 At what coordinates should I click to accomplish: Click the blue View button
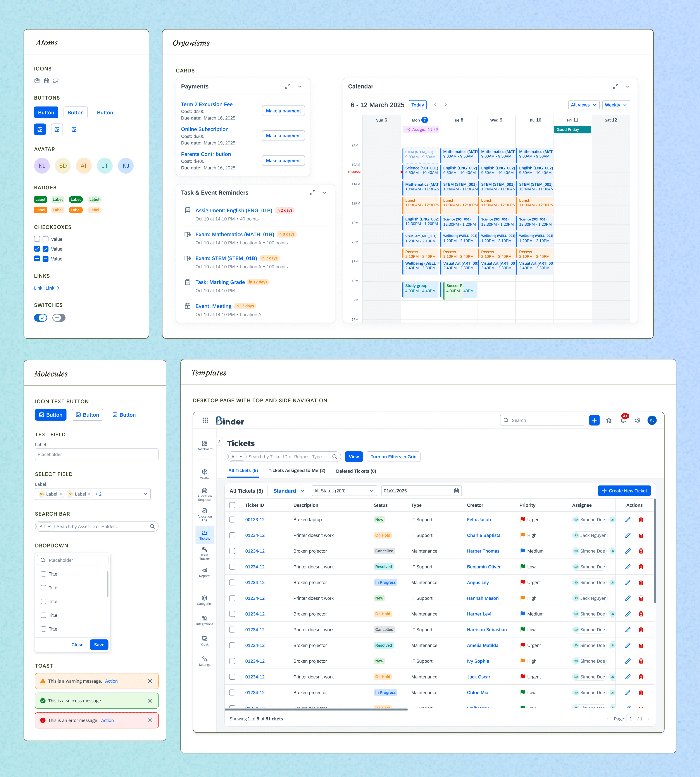[x=354, y=457]
